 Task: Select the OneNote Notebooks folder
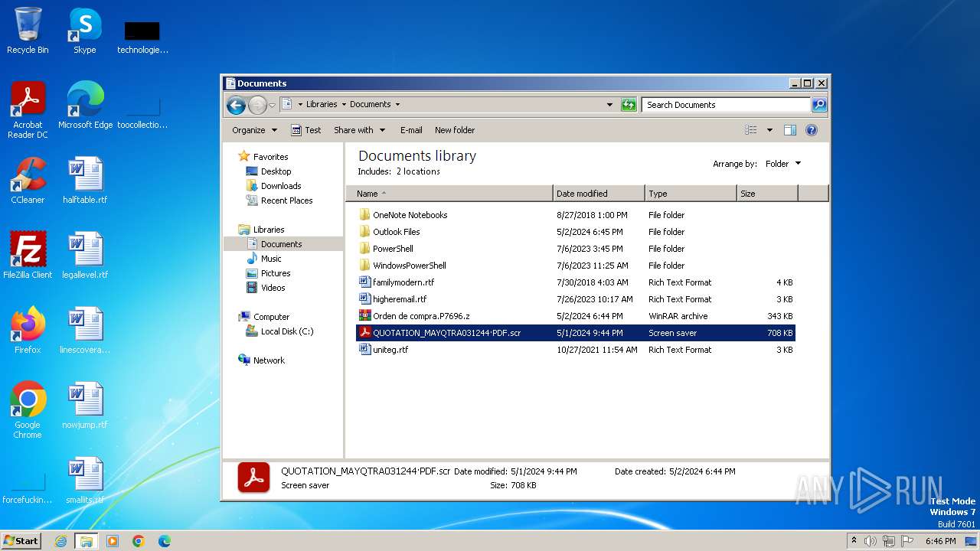click(576, 215)
